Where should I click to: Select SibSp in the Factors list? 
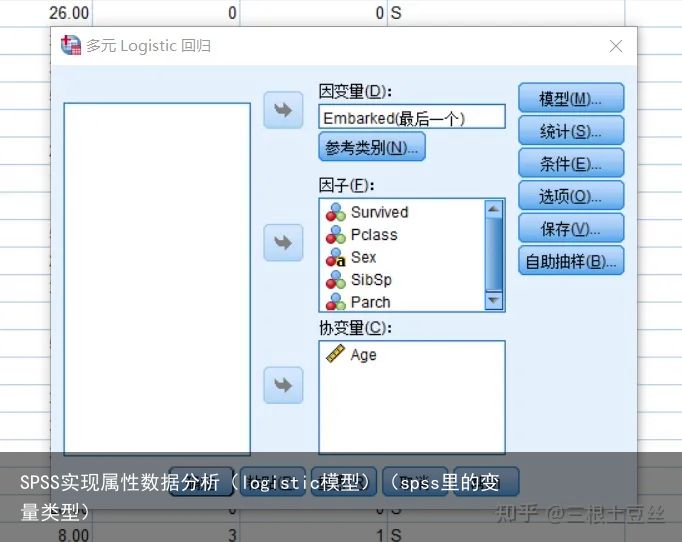click(371, 280)
